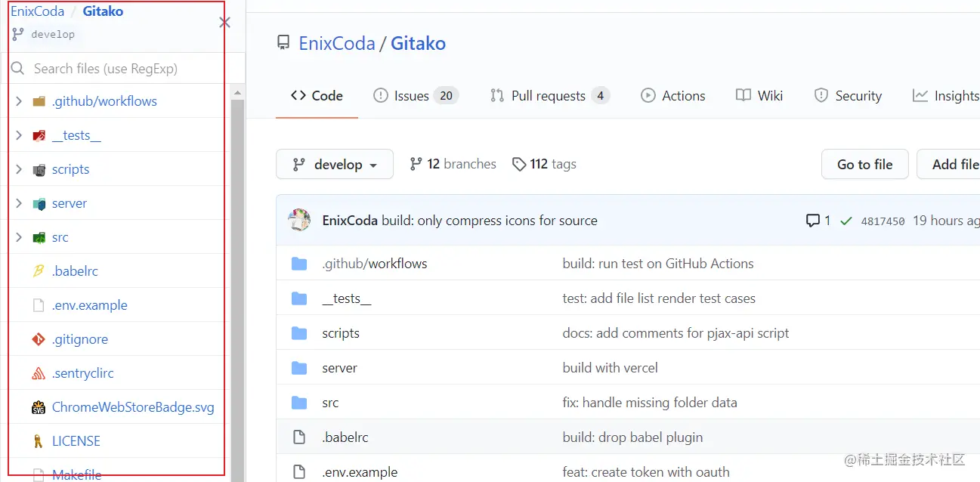
Task: Click 'fix: handle missing folder data' commit message
Action: click(650, 403)
